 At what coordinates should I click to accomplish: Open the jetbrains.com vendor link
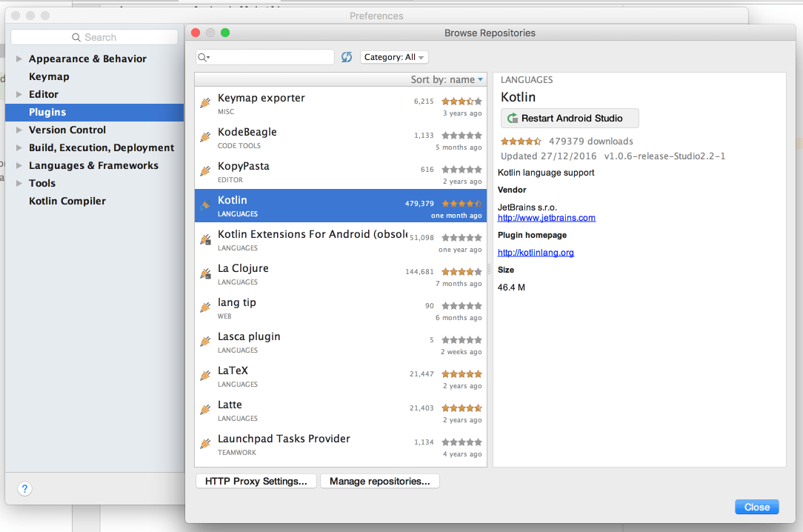click(547, 218)
